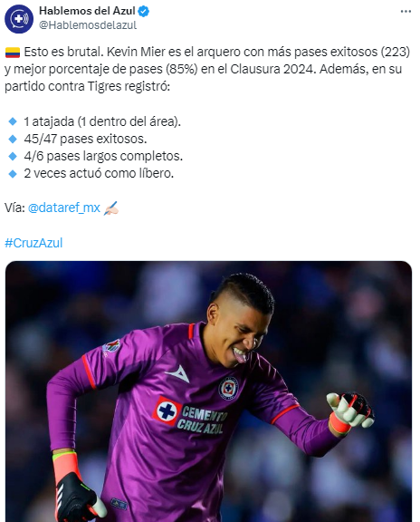
Task: Click the line '4/6 pases largos completos'
Action: pos(103,156)
